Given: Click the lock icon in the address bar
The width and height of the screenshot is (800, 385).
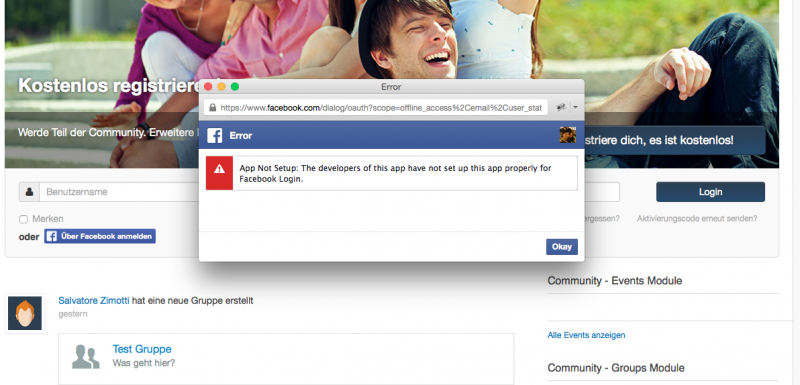Looking at the screenshot, I should (212, 108).
